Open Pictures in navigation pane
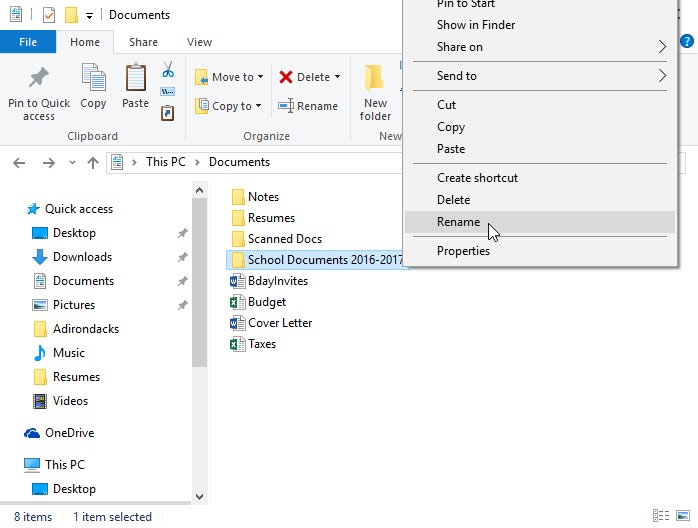Image resolution: width=698 pixels, height=528 pixels. (x=64, y=305)
